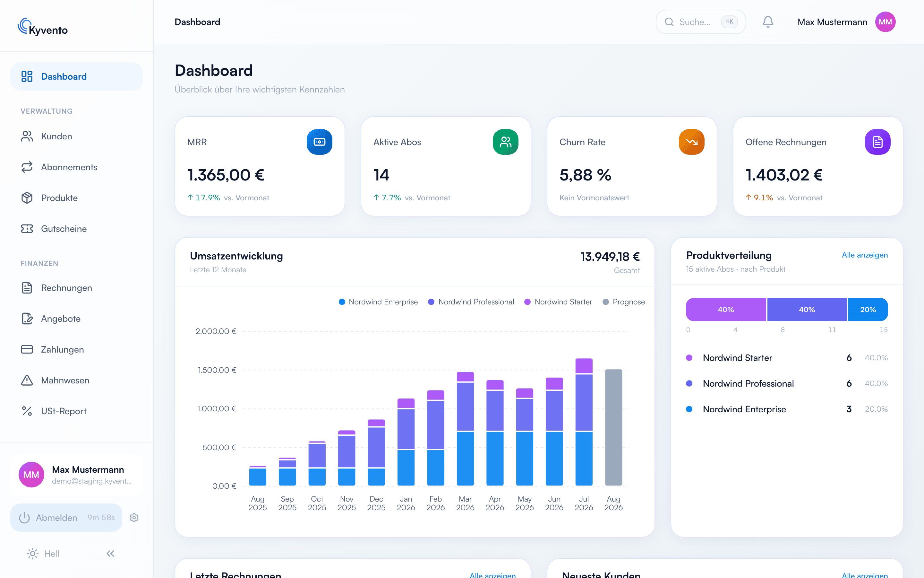Click demo@staging.kyvent... email text

pos(92,481)
